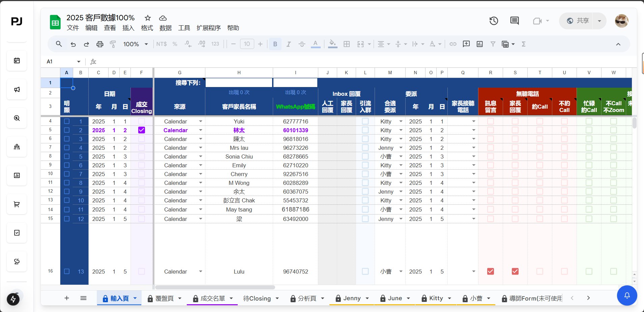The height and width of the screenshot is (312, 644).
Task: Switch to the 成交名單 sheet tab
Action: (212, 298)
